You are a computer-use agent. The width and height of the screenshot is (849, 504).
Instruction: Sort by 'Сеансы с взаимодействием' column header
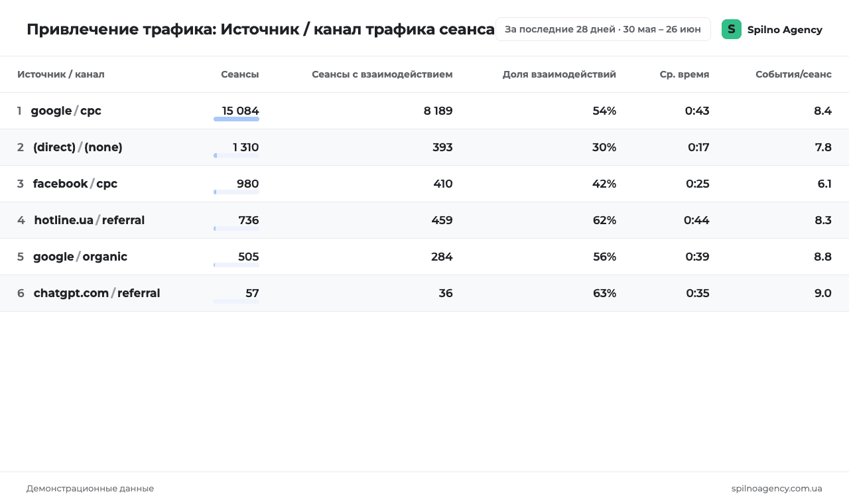[382, 74]
